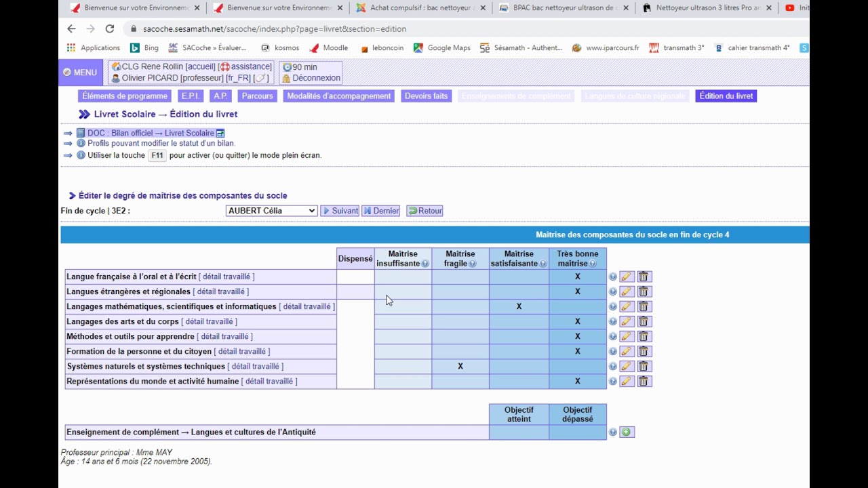Click info icon next to Maîtrise insuffisante
Screen dimensions: 868x488
425,264
